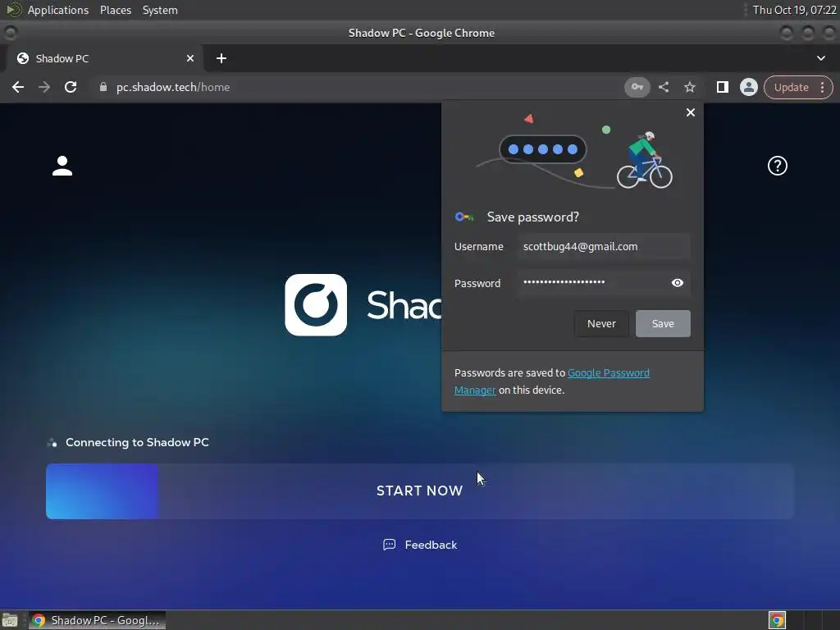The height and width of the screenshot is (630, 840).
Task: Click the START NOW button
Action: (x=419, y=491)
